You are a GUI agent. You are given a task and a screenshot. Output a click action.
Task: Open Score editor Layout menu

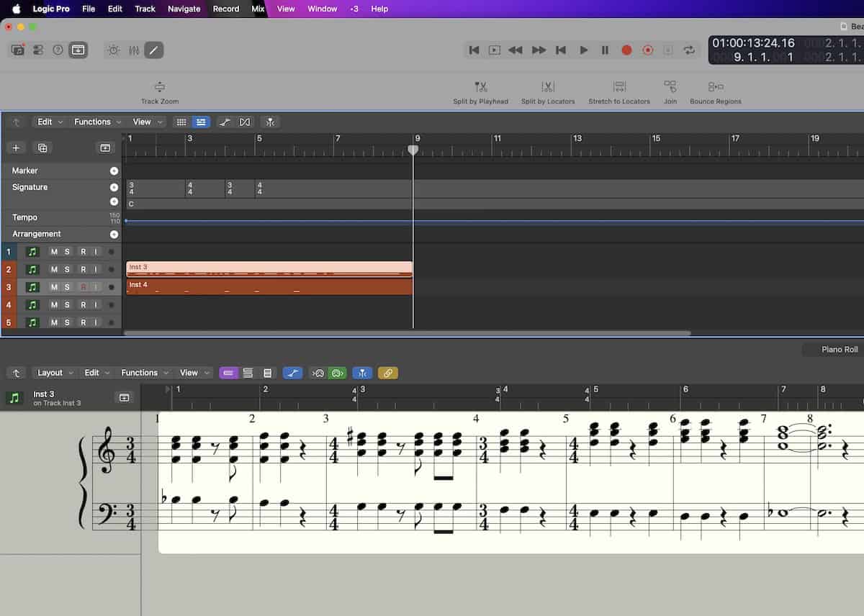(x=55, y=373)
